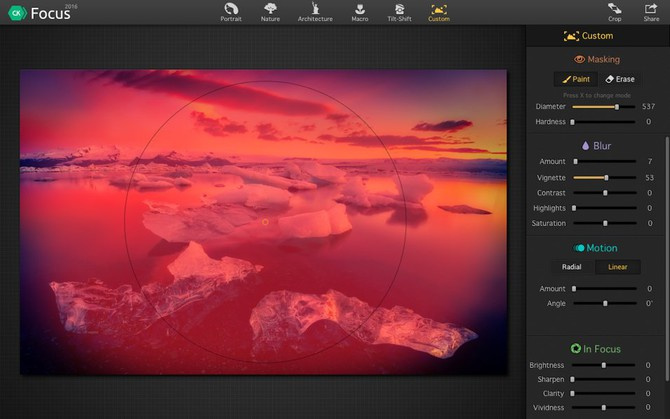Adjust the Vignette slider
The width and height of the screenshot is (670, 419).
605,178
